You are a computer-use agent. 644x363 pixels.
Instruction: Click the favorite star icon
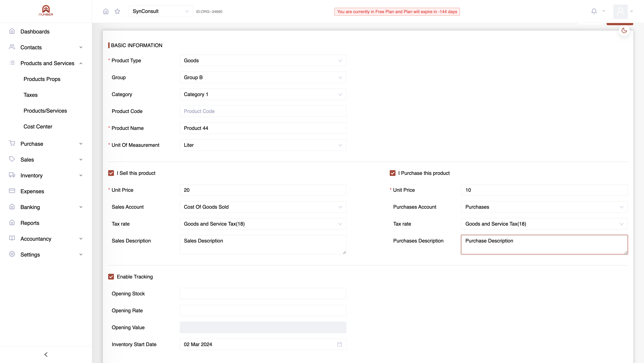(117, 11)
